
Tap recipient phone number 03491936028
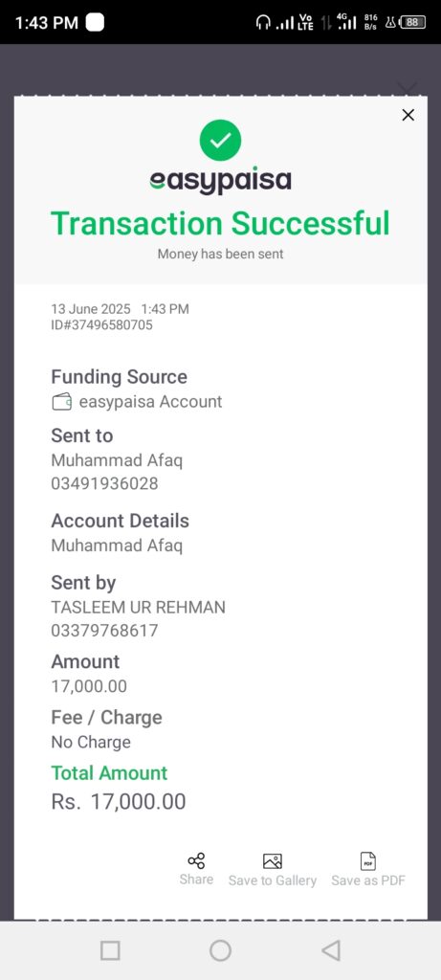click(104, 483)
